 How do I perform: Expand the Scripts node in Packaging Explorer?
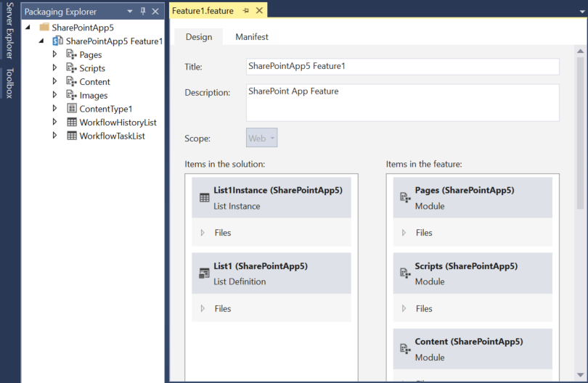point(54,68)
